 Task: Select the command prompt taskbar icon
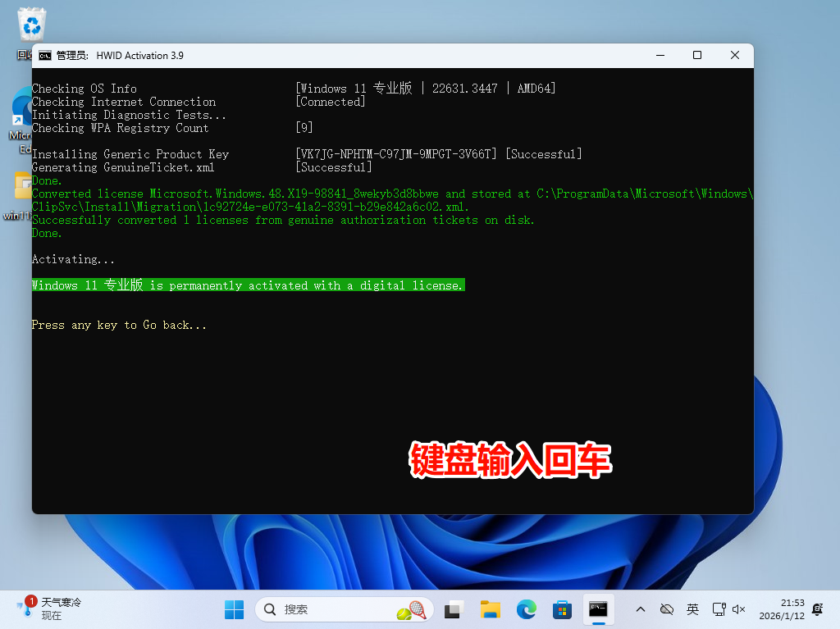(598, 609)
